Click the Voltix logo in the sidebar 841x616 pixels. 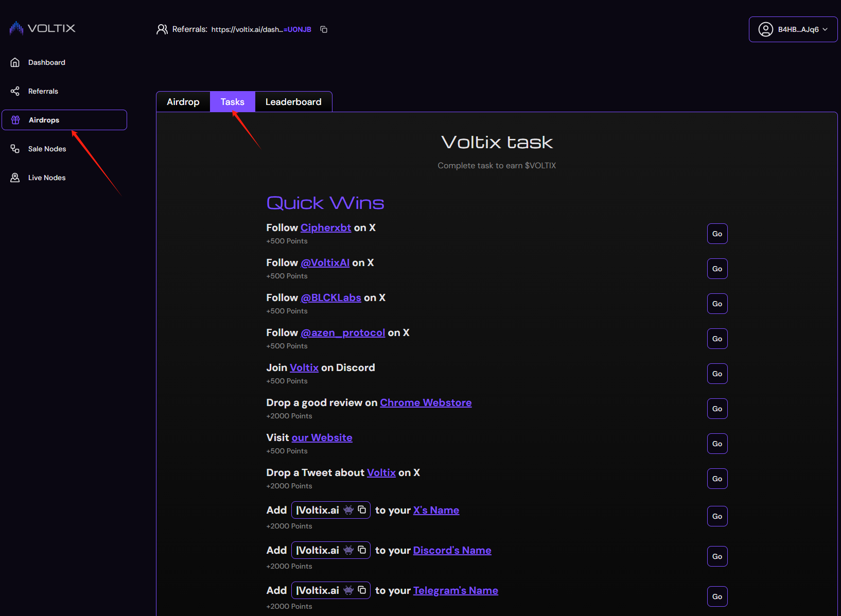pos(42,28)
